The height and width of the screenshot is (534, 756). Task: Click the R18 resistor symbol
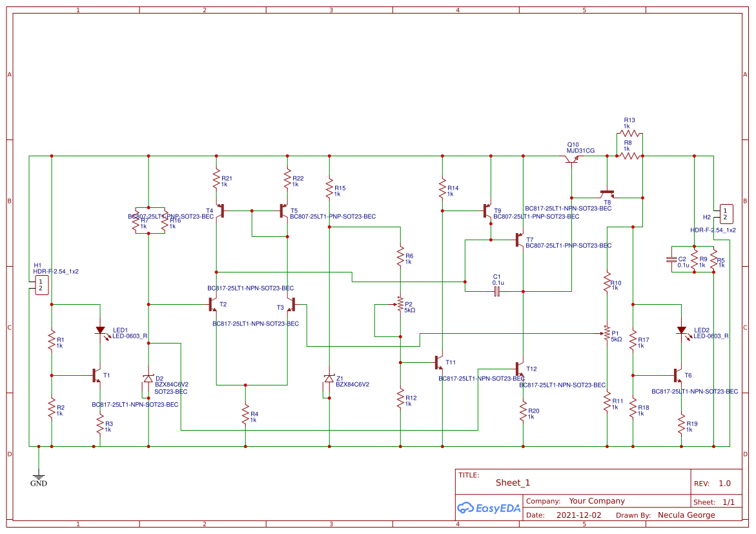pos(633,408)
